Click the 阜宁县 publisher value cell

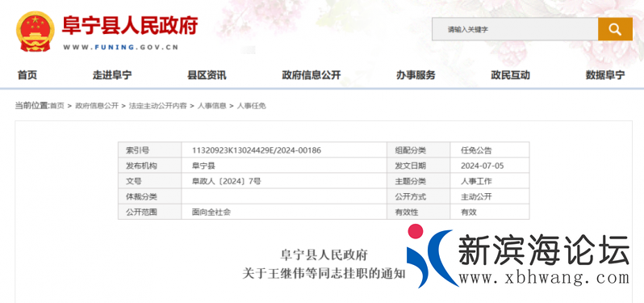point(284,166)
